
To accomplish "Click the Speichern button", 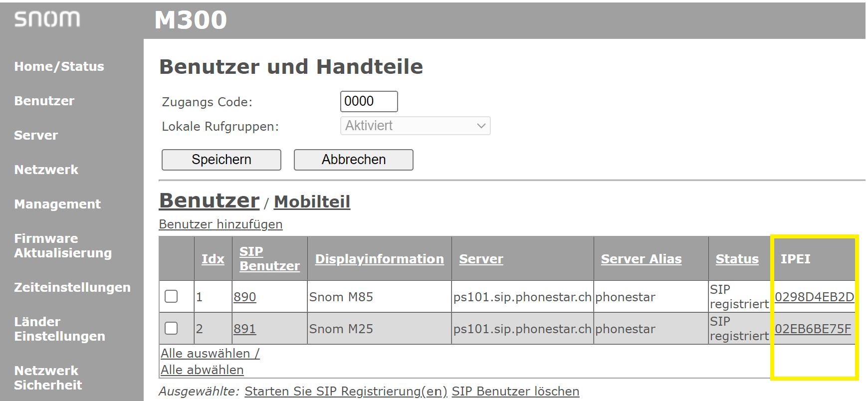I will pos(221,160).
